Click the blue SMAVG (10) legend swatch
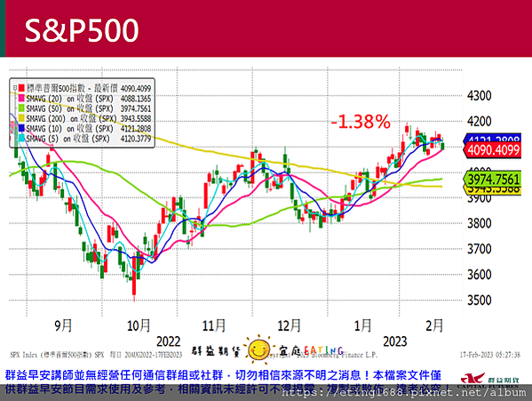Screen dimensions: 532x401 click(21, 128)
